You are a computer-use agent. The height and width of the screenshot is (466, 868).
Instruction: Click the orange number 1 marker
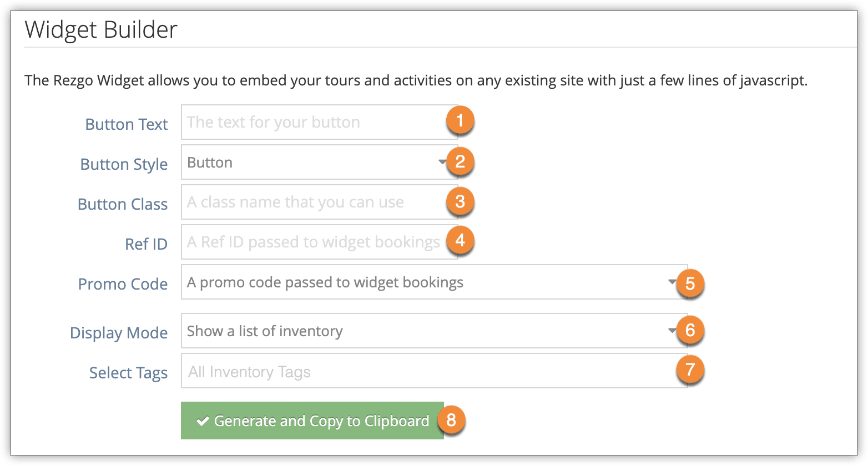coord(460,120)
